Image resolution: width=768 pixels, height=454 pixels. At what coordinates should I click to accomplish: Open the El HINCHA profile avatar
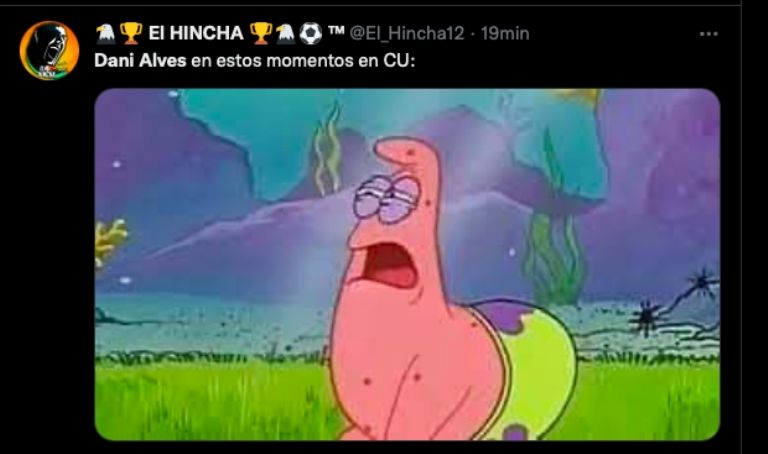pyautogui.click(x=49, y=50)
